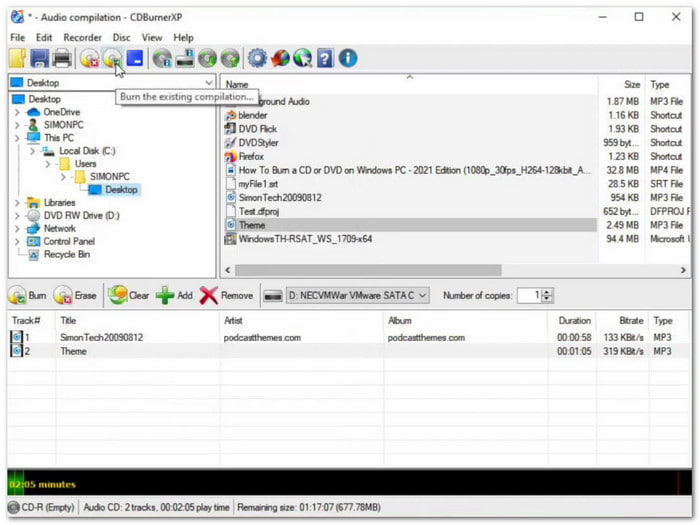Select the blender shortcut in file list
This screenshot has height=525, width=700.
(x=253, y=115)
